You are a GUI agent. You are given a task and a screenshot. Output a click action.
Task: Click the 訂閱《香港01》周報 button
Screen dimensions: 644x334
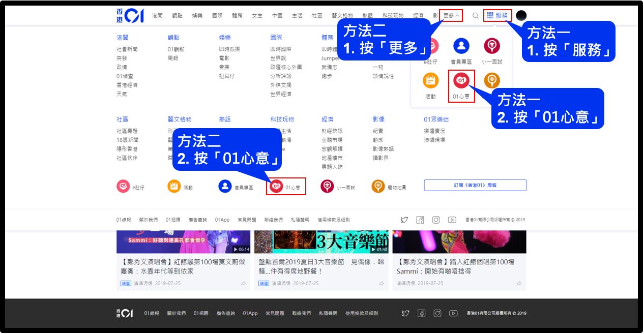click(x=475, y=186)
